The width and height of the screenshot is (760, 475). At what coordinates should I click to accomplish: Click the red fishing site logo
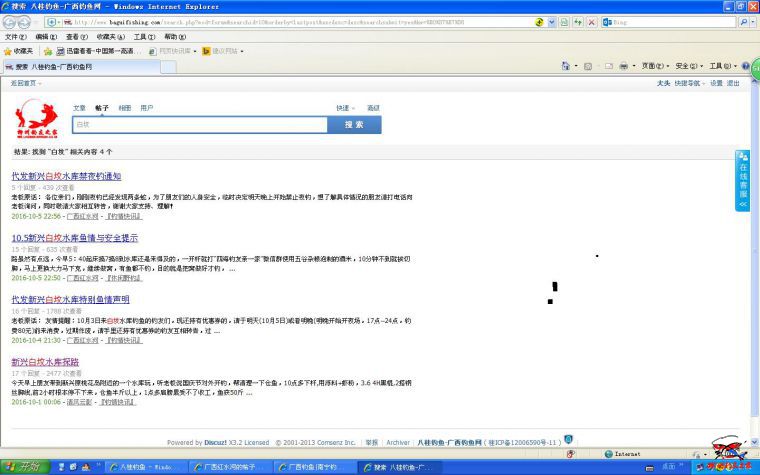tap(37, 118)
